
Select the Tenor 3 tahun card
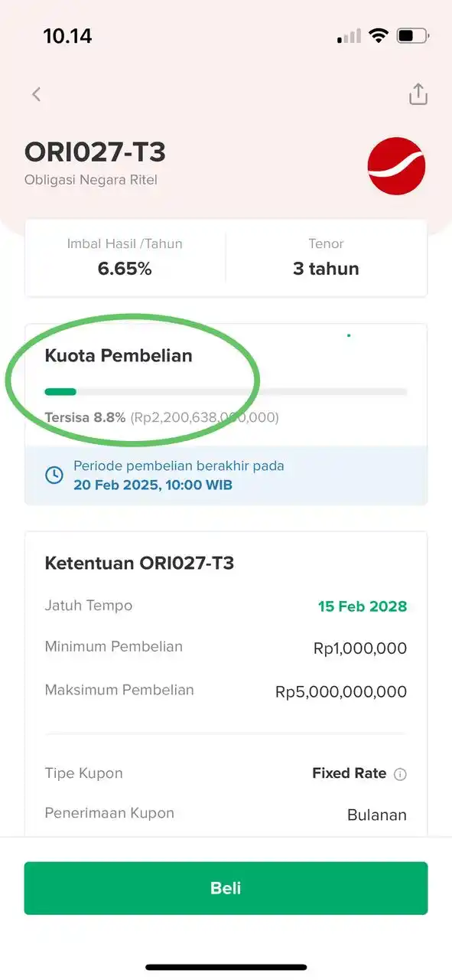click(x=326, y=257)
